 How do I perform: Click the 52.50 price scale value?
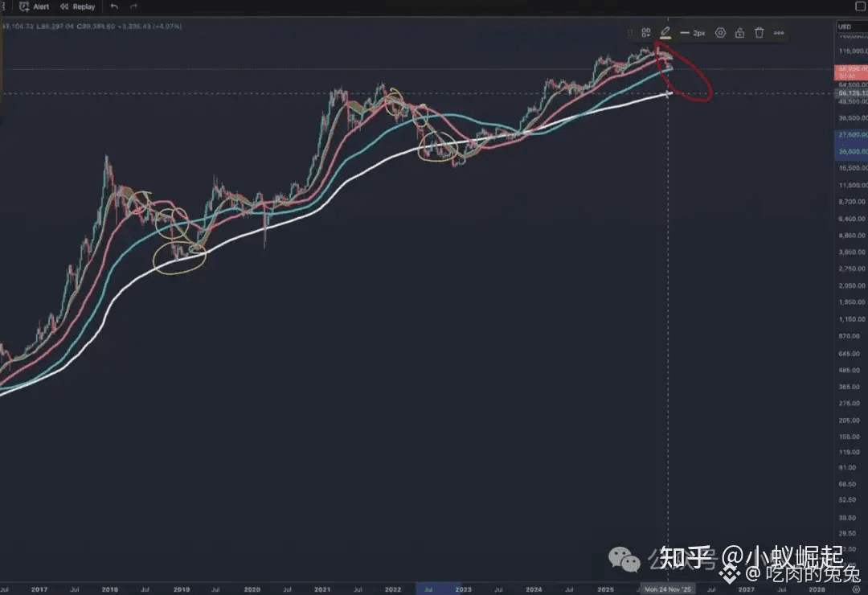point(848,499)
